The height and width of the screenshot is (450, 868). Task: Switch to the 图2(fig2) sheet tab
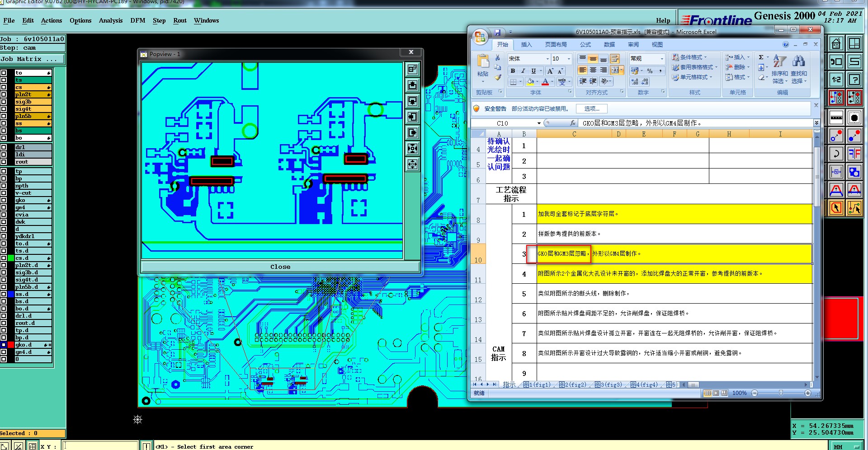point(573,385)
